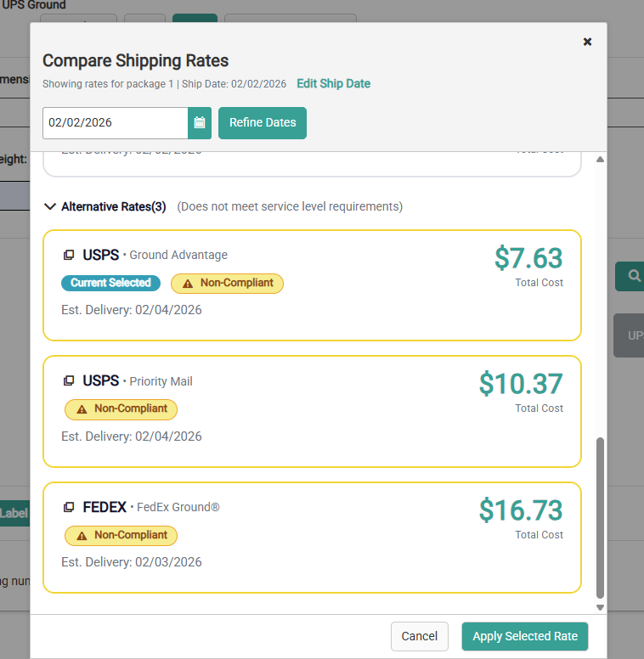The image size is (644, 659).
Task: Click warning icon on FedEx Non-Compliant badge
Action: click(82, 536)
